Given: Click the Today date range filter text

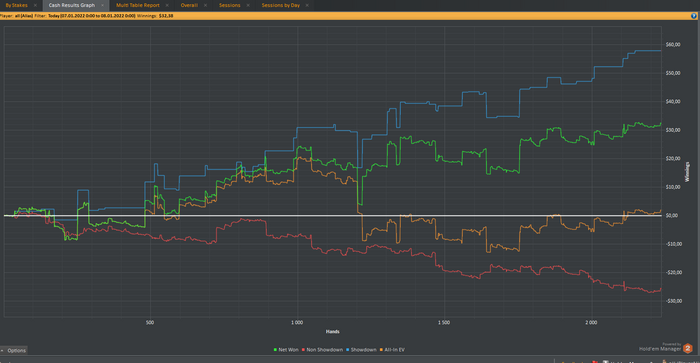Looking at the screenshot, I should pos(92,16).
